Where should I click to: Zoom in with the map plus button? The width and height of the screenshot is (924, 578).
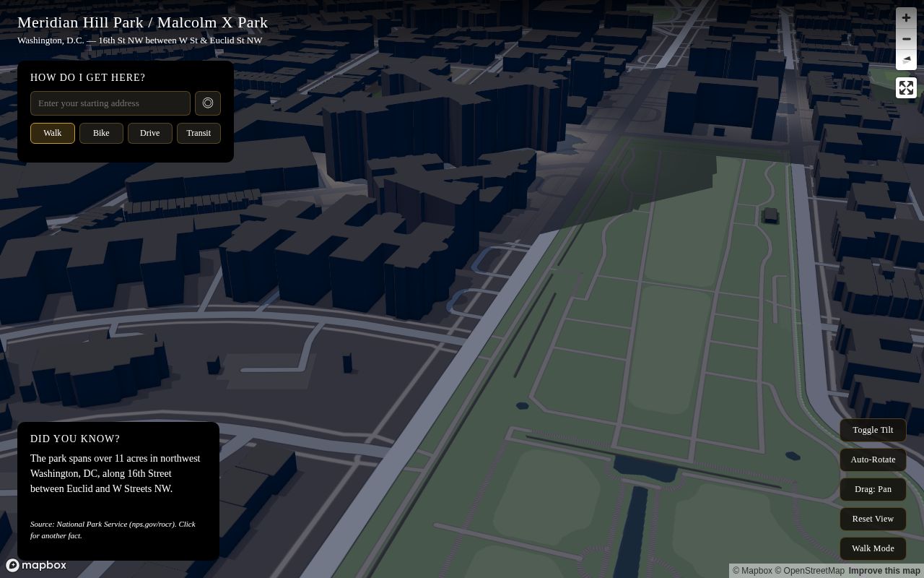pos(906,18)
